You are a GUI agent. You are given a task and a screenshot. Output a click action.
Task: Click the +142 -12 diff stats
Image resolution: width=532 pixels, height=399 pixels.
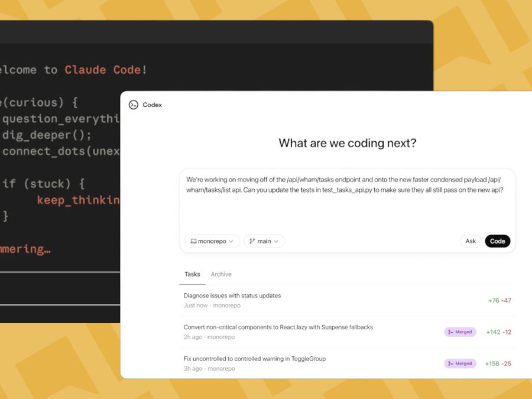[498, 332]
